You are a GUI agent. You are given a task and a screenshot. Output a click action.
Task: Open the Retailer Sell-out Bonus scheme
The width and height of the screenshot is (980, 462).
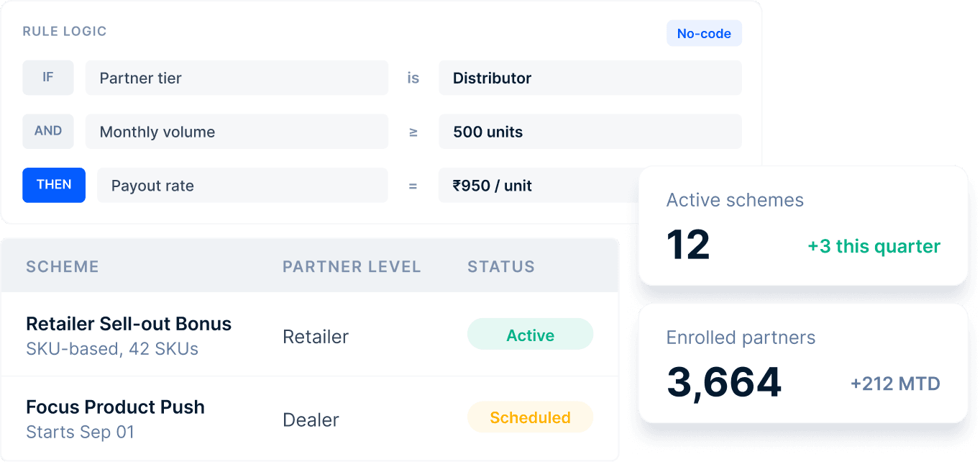pyautogui.click(x=129, y=324)
